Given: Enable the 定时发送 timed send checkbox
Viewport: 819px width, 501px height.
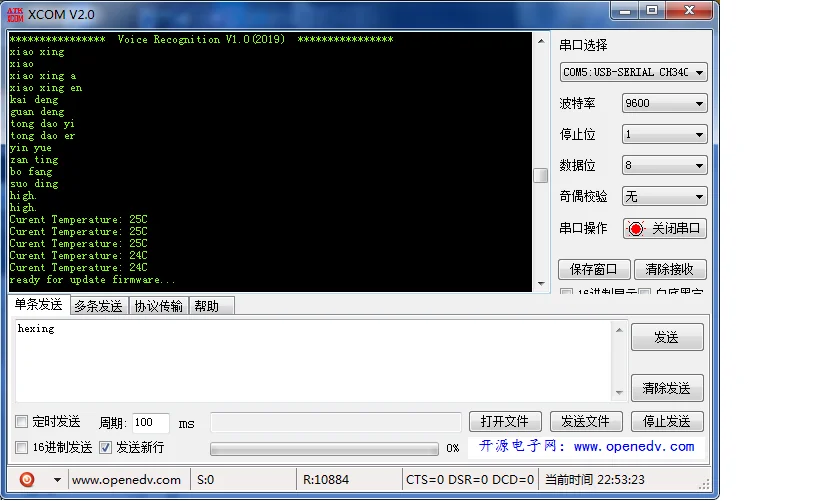Looking at the screenshot, I should point(21,421).
